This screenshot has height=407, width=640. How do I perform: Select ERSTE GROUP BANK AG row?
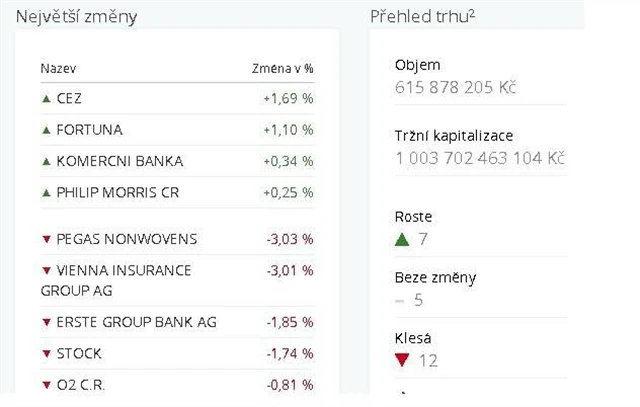pyautogui.click(x=136, y=322)
